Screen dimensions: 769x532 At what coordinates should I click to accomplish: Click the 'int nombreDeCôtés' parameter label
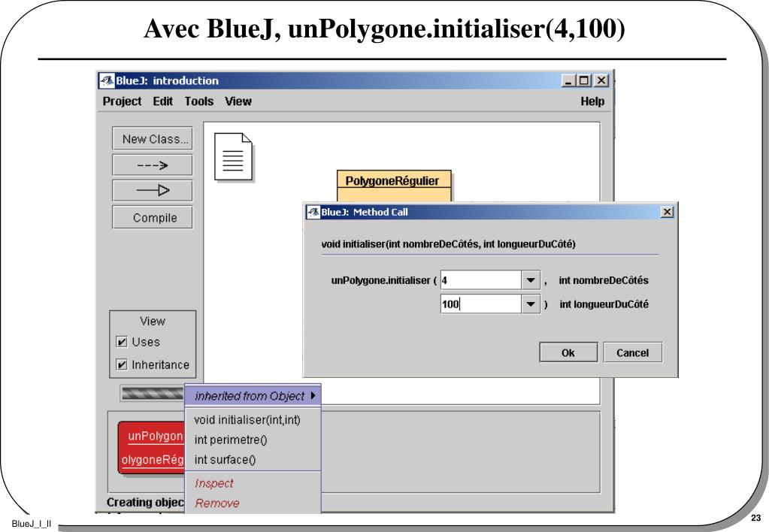tap(604, 280)
